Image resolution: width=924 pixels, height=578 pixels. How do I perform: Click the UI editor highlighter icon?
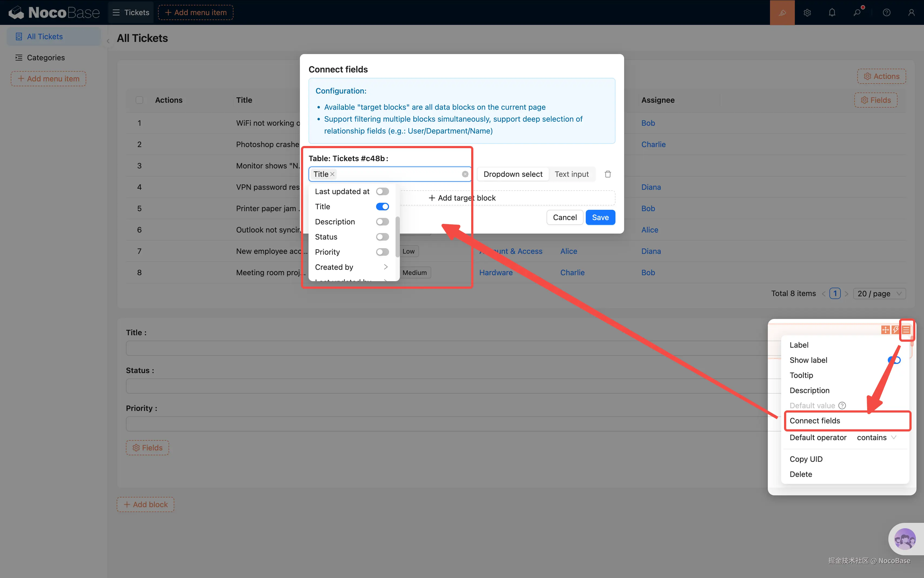click(x=782, y=13)
